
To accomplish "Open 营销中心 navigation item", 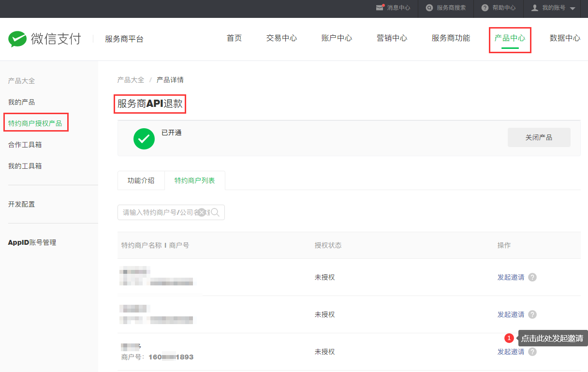I will (392, 38).
